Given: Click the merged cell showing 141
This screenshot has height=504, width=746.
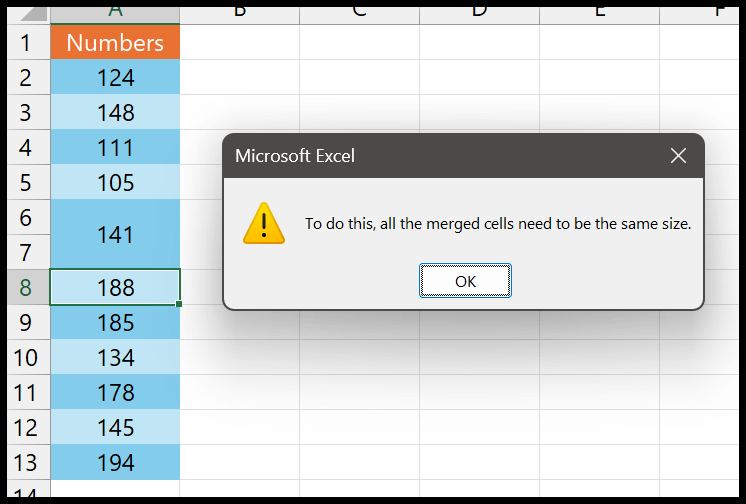Looking at the screenshot, I should [115, 234].
